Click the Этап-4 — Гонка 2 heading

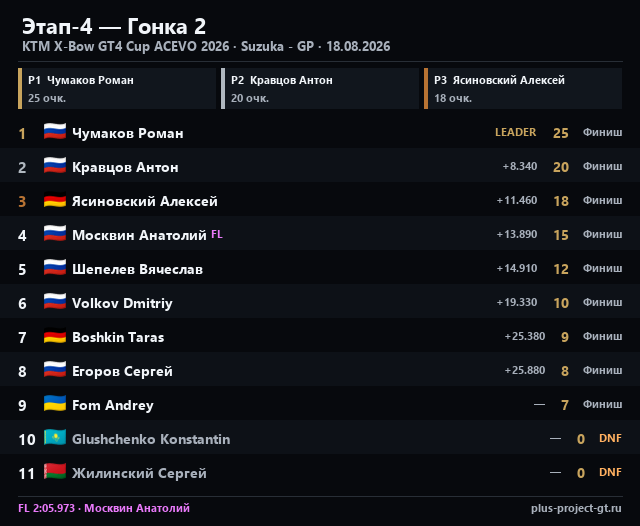114,27
